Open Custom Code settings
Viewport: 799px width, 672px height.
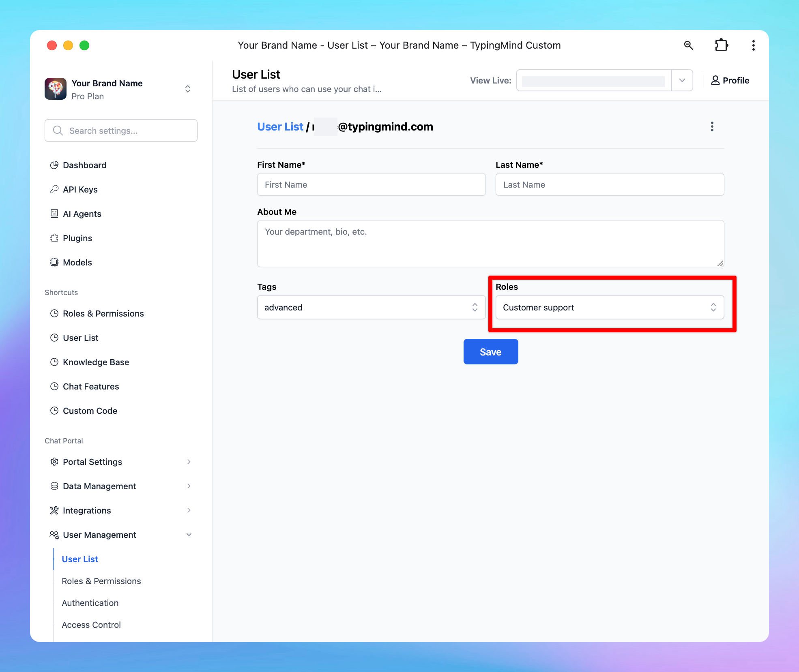point(89,410)
